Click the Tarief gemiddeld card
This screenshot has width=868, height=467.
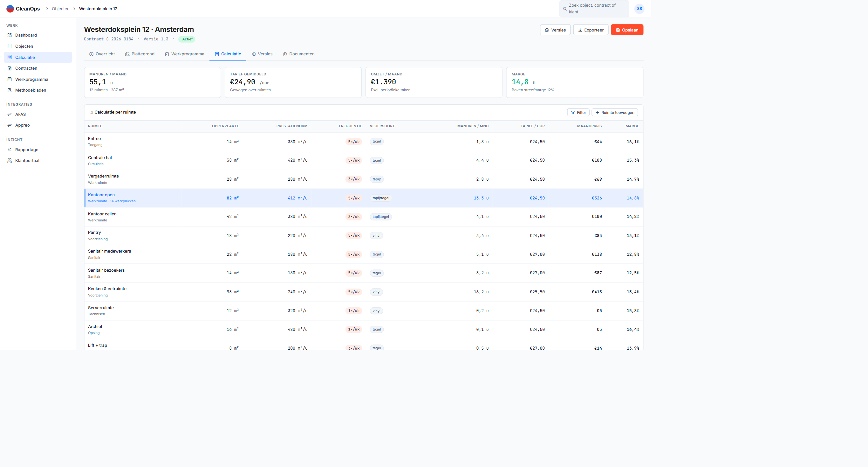(x=293, y=82)
